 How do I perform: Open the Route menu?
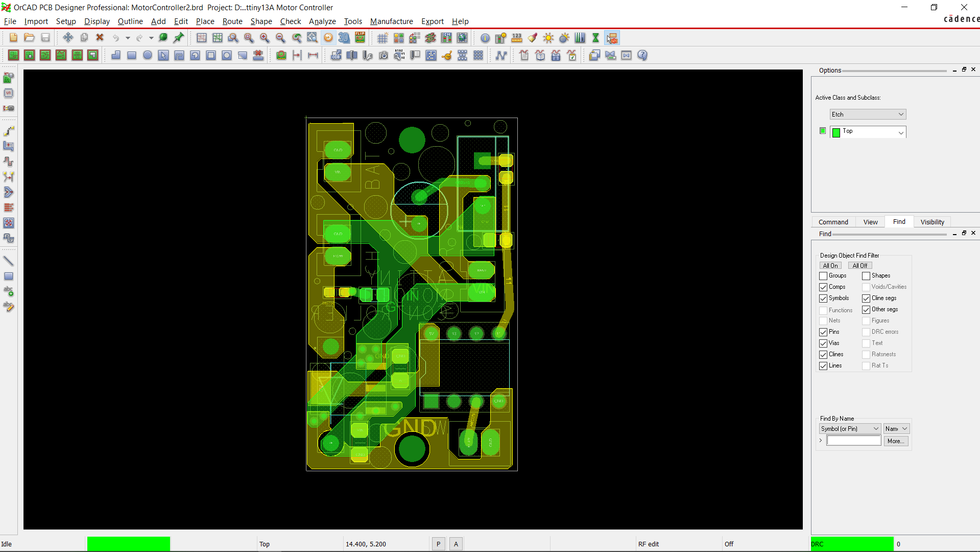(232, 21)
